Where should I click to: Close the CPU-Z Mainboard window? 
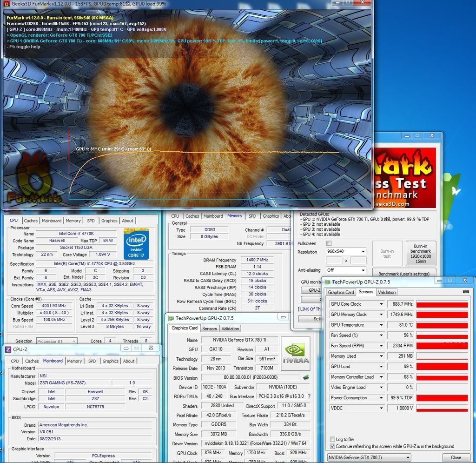click(151, 348)
